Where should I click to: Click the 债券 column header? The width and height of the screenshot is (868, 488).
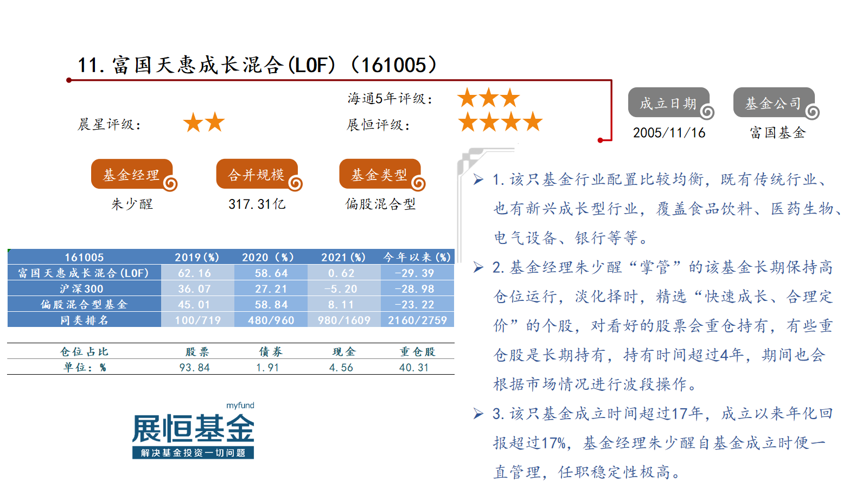click(271, 351)
